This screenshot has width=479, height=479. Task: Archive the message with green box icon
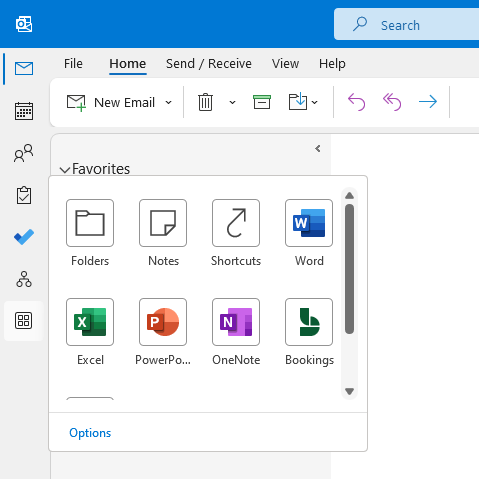(x=262, y=102)
